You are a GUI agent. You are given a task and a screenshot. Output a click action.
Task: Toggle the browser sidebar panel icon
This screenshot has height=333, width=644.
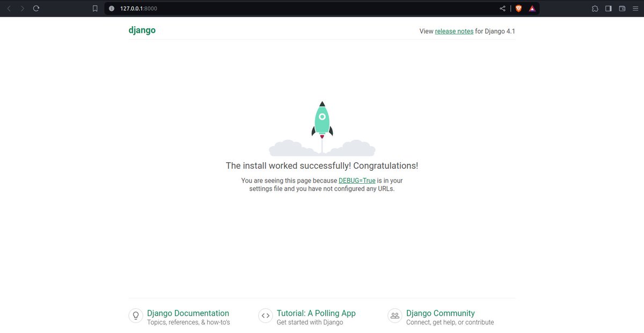609,9
